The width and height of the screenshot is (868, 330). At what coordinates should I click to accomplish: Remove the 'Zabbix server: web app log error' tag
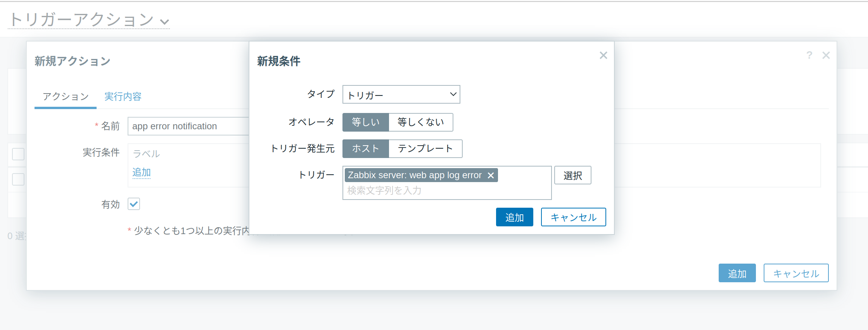491,175
